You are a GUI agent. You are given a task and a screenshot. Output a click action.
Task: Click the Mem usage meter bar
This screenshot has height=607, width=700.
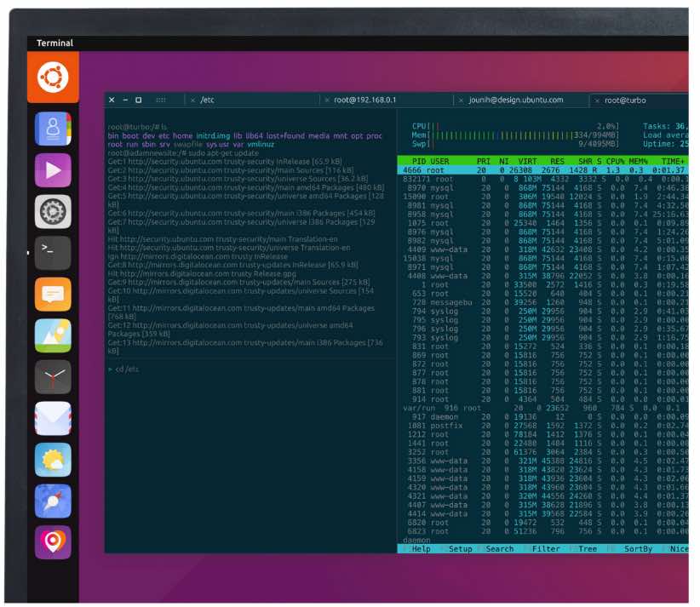[x=515, y=135]
